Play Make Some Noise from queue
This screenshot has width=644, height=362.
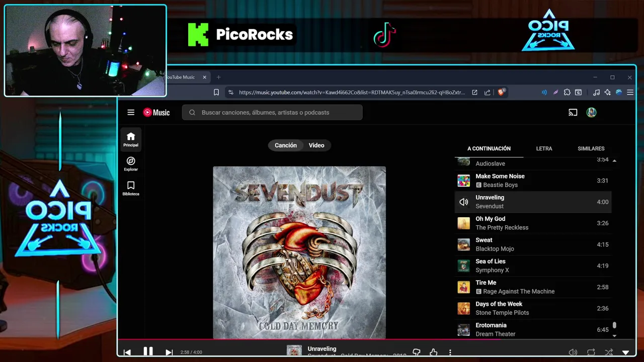point(533,180)
